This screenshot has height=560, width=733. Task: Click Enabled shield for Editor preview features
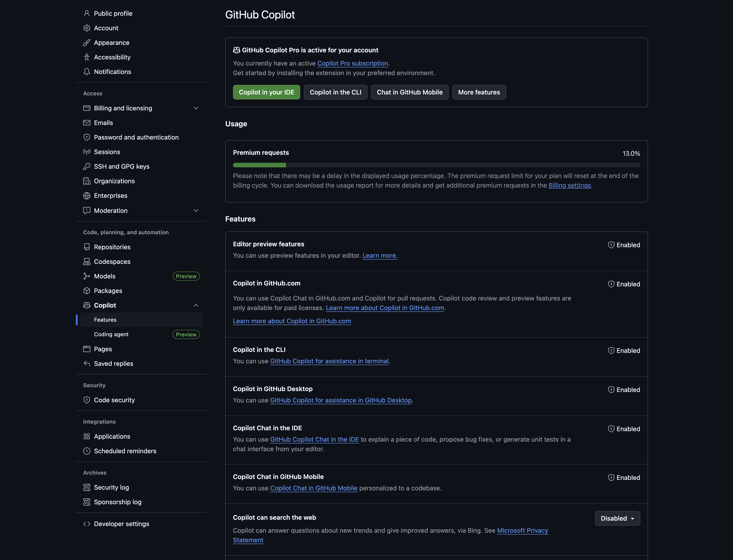[611, 245]
